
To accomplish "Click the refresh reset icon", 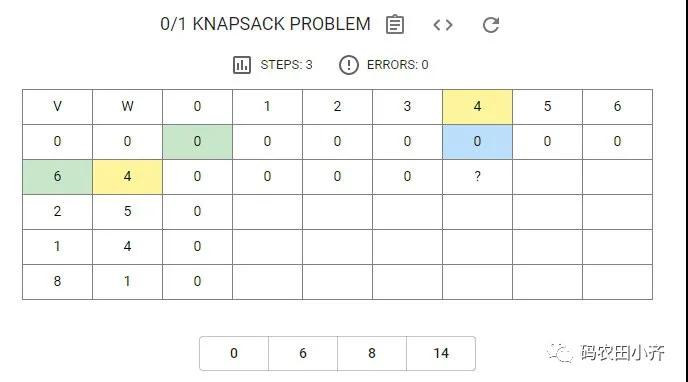I will (491, 25).
